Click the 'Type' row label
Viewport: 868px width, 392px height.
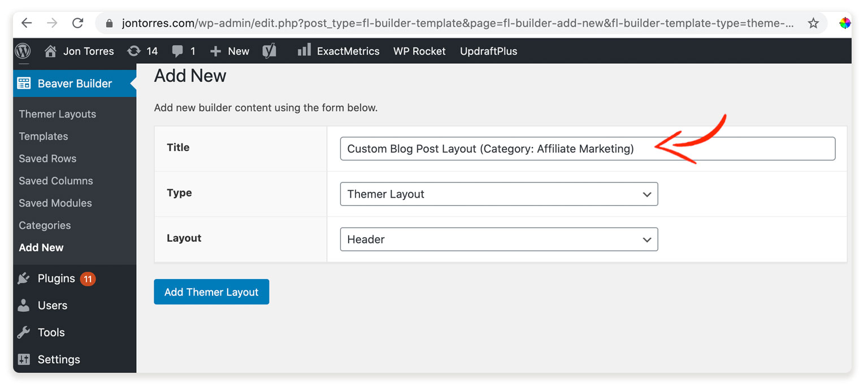[179, 193]
